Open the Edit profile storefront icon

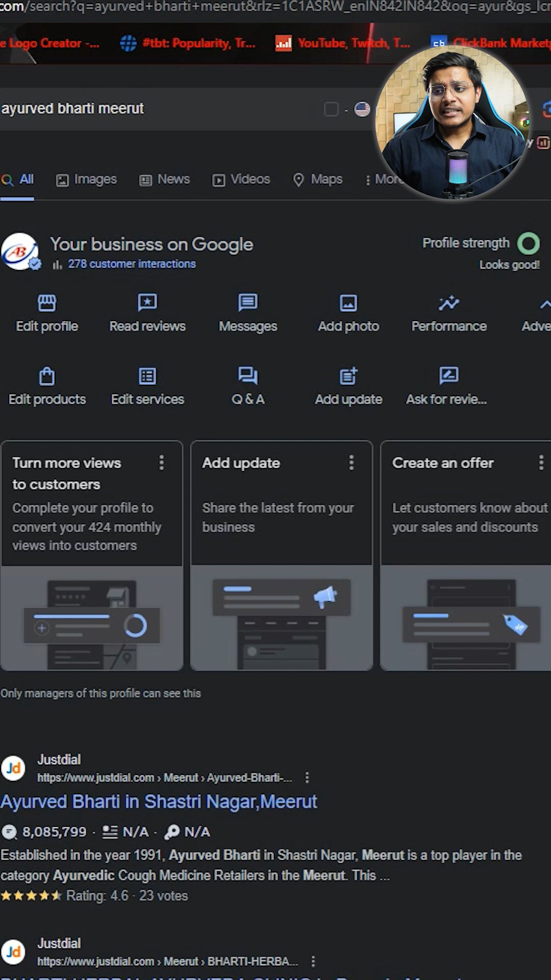point(47,303)
